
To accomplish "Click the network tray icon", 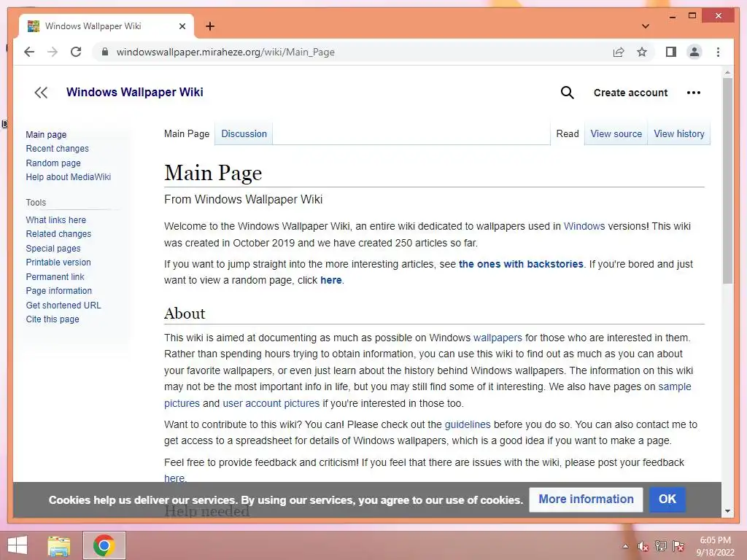I will pos(661,545).
